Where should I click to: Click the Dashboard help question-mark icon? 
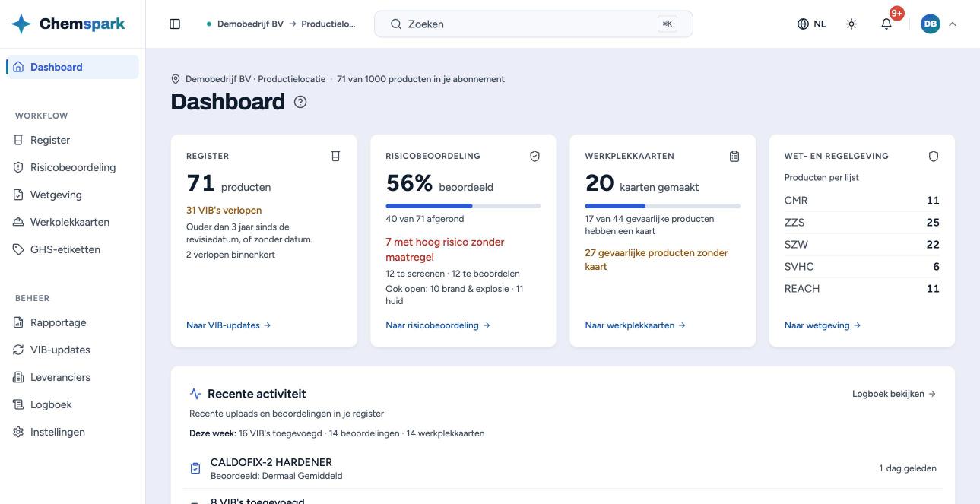pos(300,102)
